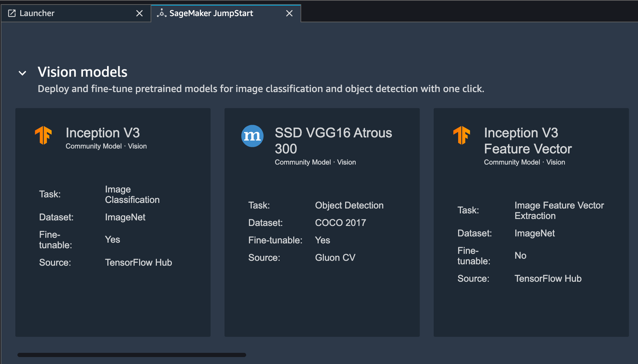Viewport: 638px width, 364px height.
Task: Select the Inception V3 model card
Action: 113,222
